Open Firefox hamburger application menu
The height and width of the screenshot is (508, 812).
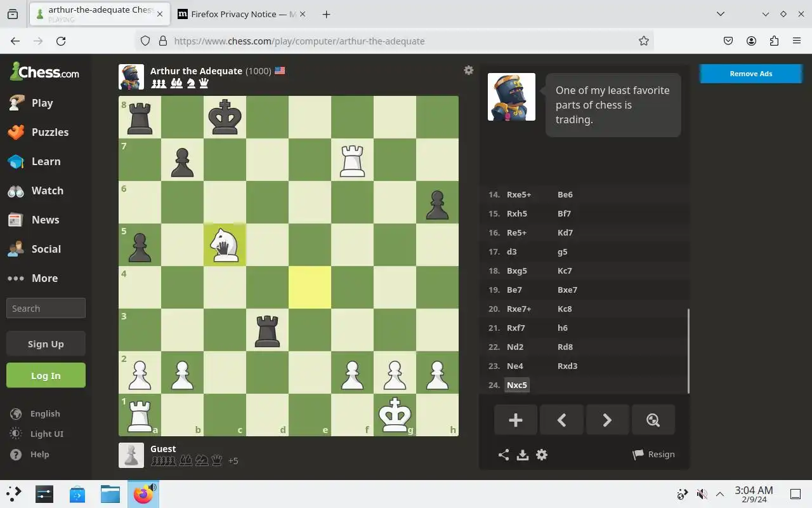pyautogui.click(x=797, y=41)
